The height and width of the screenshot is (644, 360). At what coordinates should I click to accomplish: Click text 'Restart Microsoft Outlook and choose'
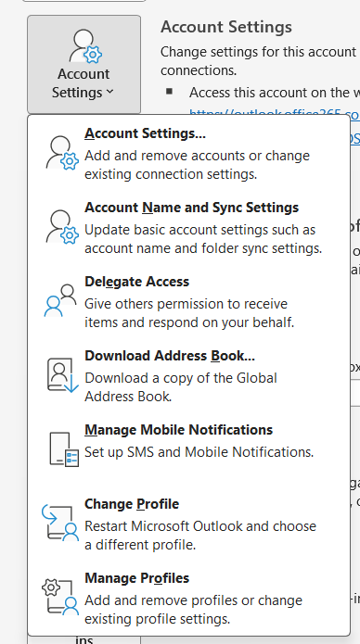200,526
